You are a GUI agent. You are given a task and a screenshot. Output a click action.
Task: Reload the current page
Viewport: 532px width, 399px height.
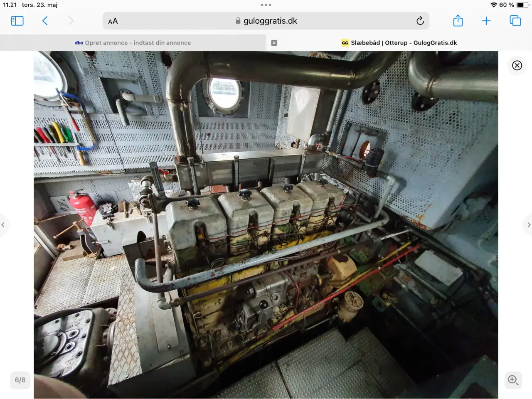click(x=420, y=21)
